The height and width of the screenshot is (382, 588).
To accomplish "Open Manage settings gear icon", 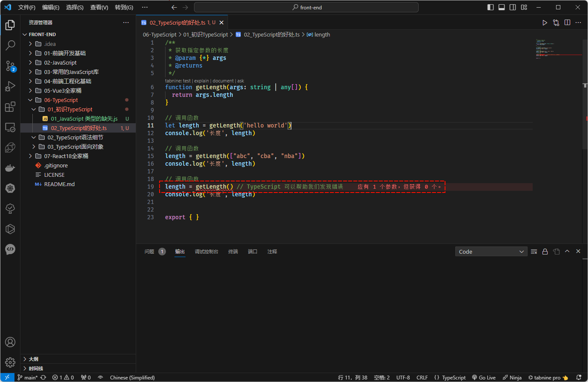I will tap(10, 362).
